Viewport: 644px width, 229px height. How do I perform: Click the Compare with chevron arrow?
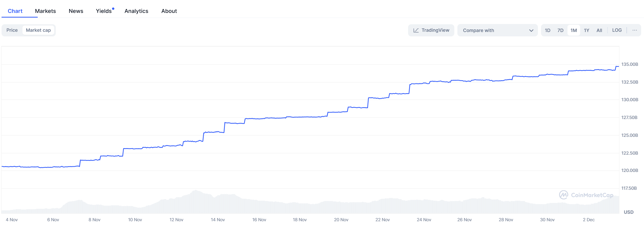coord(531,30)
